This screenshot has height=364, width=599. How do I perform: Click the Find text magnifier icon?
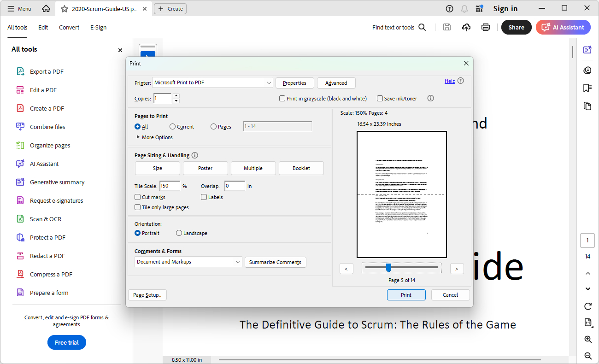(422, 27)
